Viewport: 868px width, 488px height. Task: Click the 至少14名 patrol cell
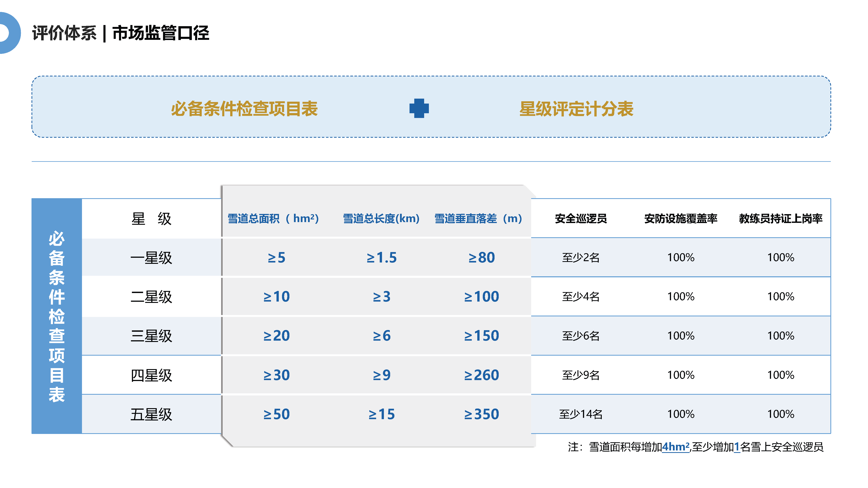click(x=581, y=414)
